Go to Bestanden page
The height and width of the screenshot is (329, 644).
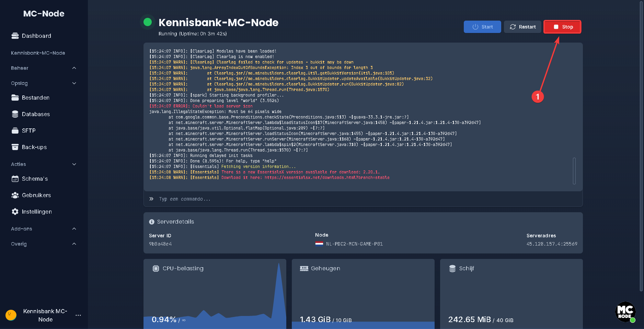(x=44, y=98)
